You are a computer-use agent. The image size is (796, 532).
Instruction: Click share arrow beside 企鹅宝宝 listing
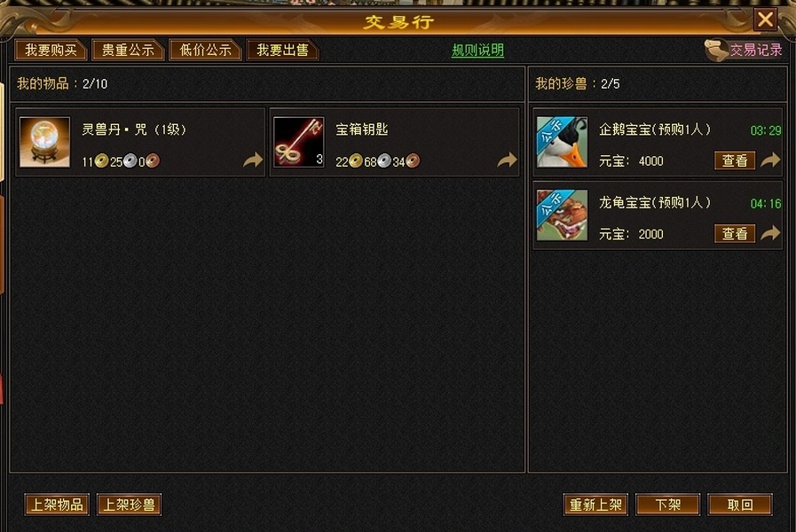pos(770,160)
